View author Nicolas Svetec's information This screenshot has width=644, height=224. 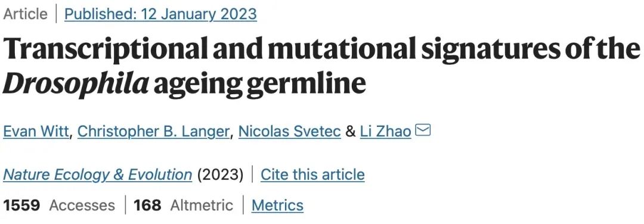tap(290, 131)
